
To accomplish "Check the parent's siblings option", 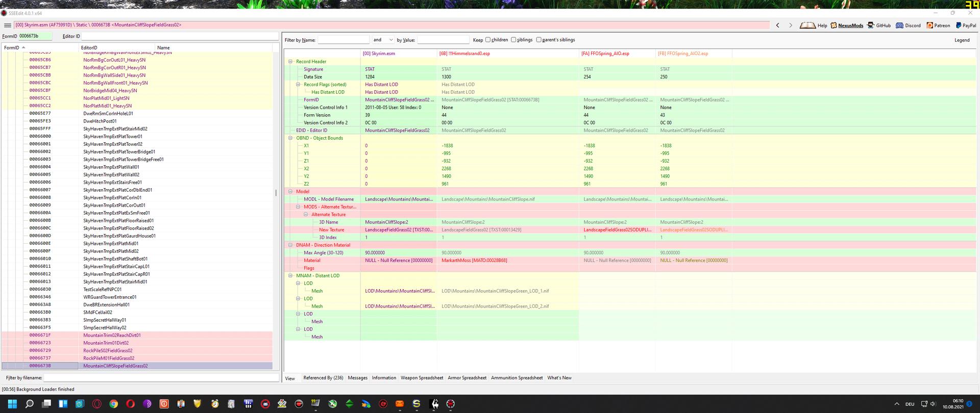I will [538, 40].
